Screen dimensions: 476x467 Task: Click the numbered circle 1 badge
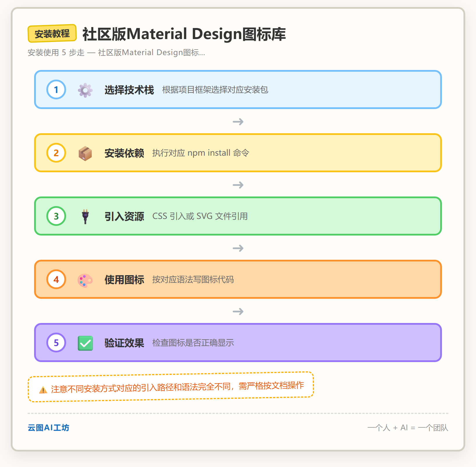coord(56,89)
